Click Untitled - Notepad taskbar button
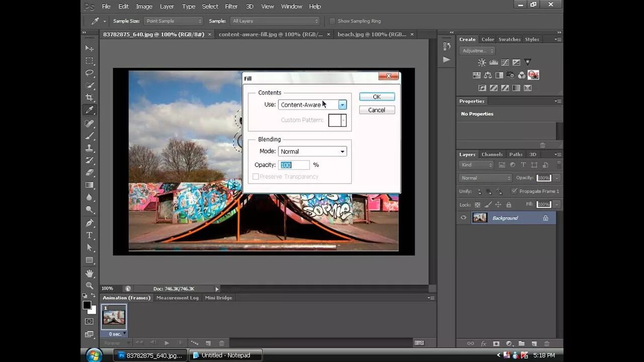This screenshot has height=362, width=644. point(226,355)
